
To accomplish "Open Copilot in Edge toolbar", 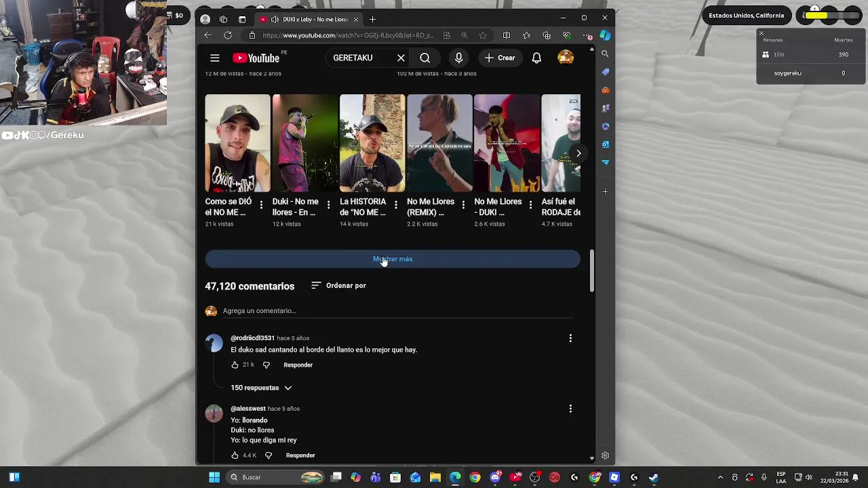I will (x=605, y=35).
